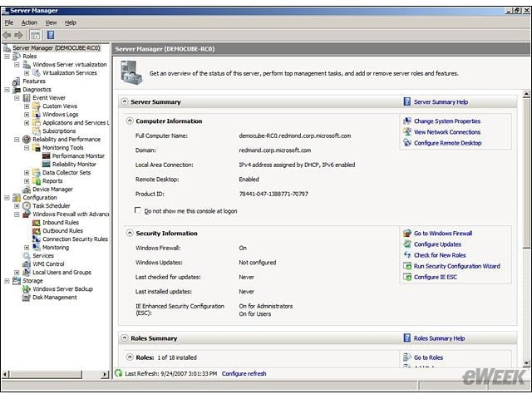
Task: Click the Go to Windows Firewall icon
Action: pos(407,234)
